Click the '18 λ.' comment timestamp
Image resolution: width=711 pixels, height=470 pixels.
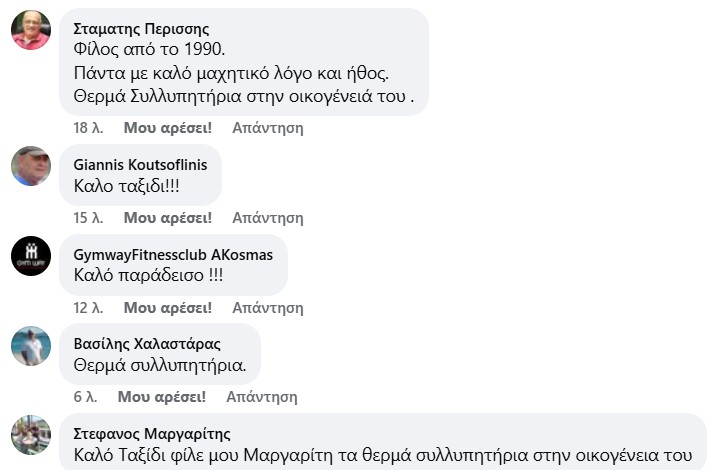[x=88, y=128]
